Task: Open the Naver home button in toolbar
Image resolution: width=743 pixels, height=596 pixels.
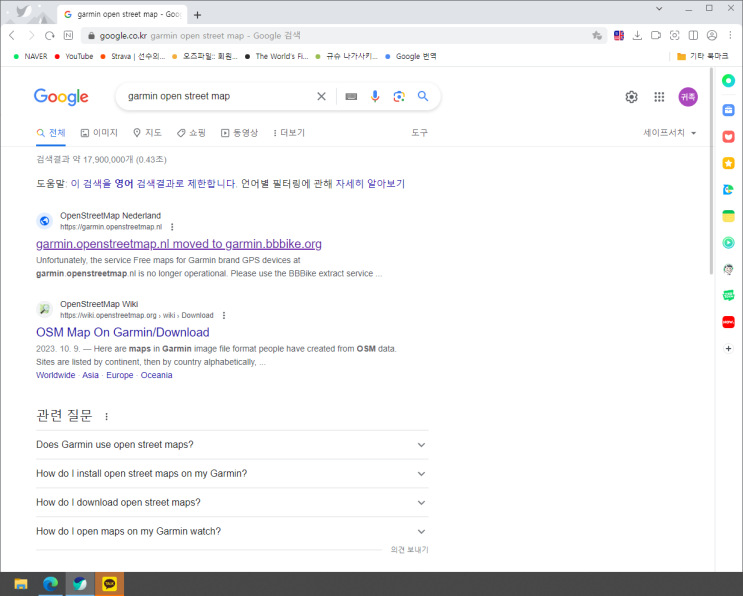Action: (x=69, y=36)
